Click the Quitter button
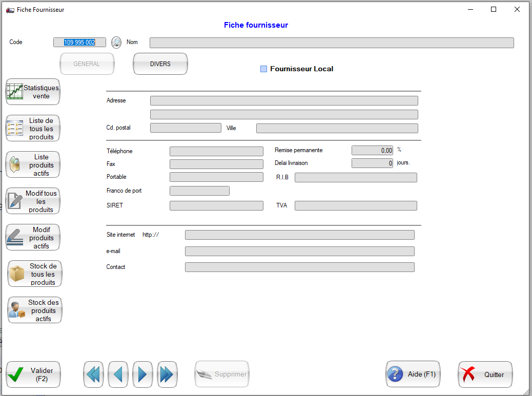Image resolution: width=532 pixels, height=396 pixels. click(485, 374)
